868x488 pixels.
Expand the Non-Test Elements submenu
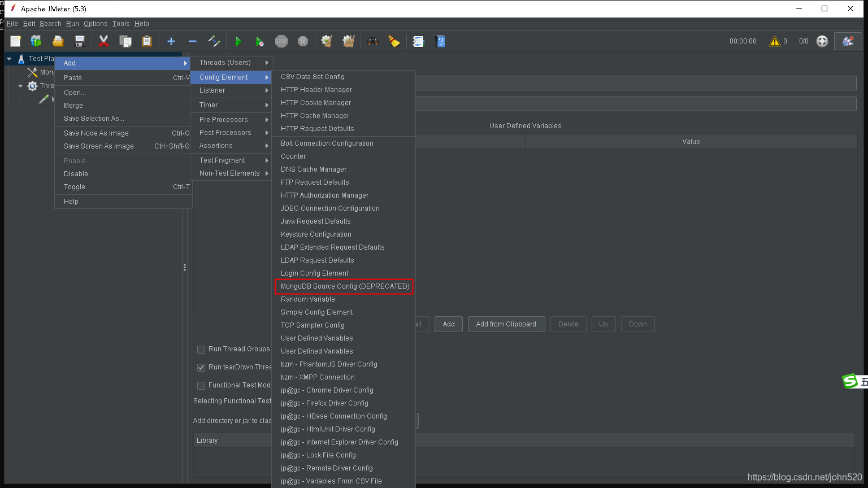pyautogui.click(x=232, y=173)
